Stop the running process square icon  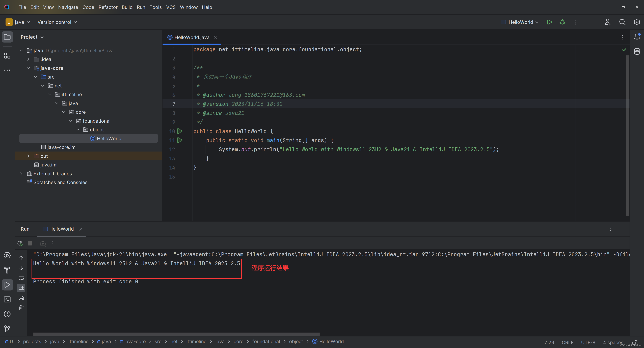tap(30, 243)
